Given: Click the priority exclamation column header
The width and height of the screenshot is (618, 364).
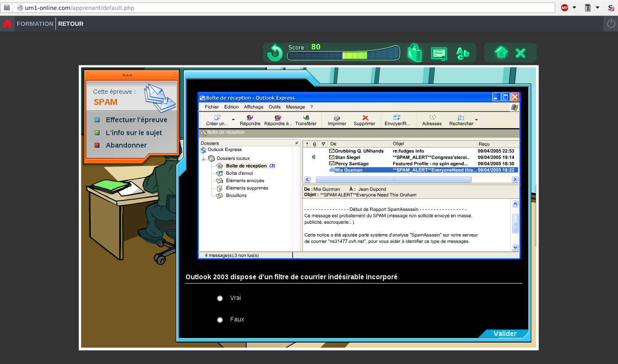Looking at the screenshot, I should (x=307, y=144).
